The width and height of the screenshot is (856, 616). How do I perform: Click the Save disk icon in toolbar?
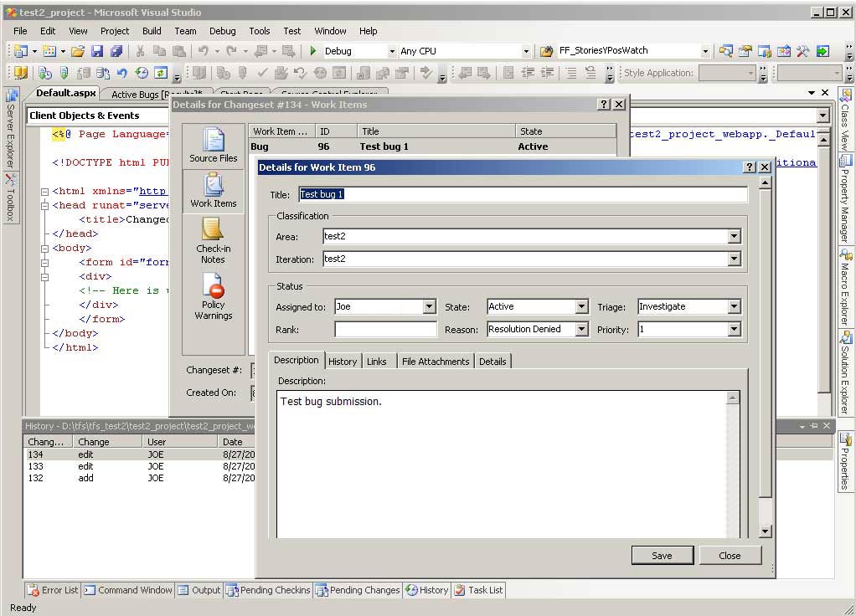[97, 51]
